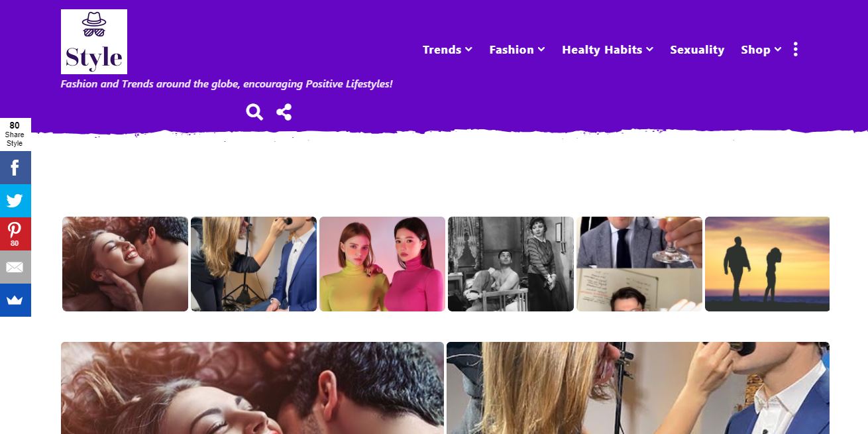868x434 pixels.
Task: Open the large smiling couple article image
Action: [x=252, y=388]
